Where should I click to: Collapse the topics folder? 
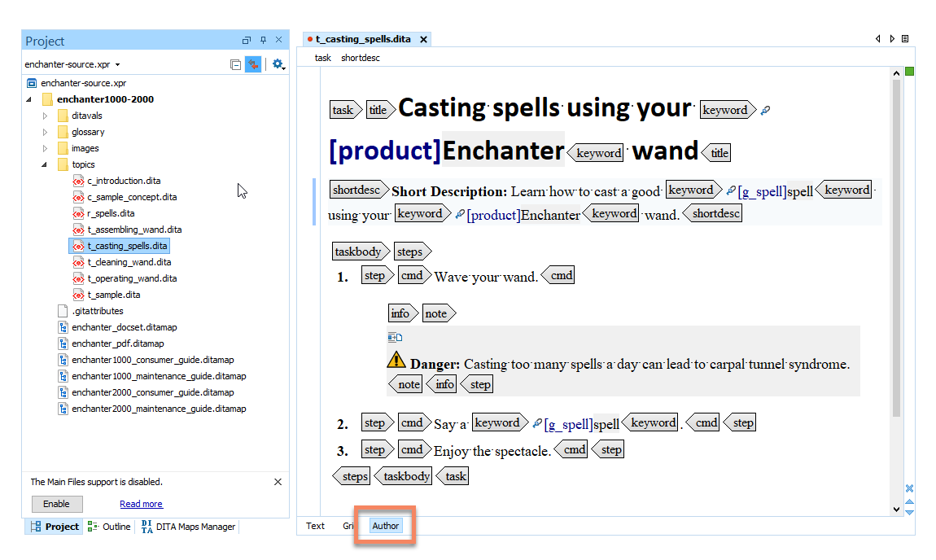(46, 164)
